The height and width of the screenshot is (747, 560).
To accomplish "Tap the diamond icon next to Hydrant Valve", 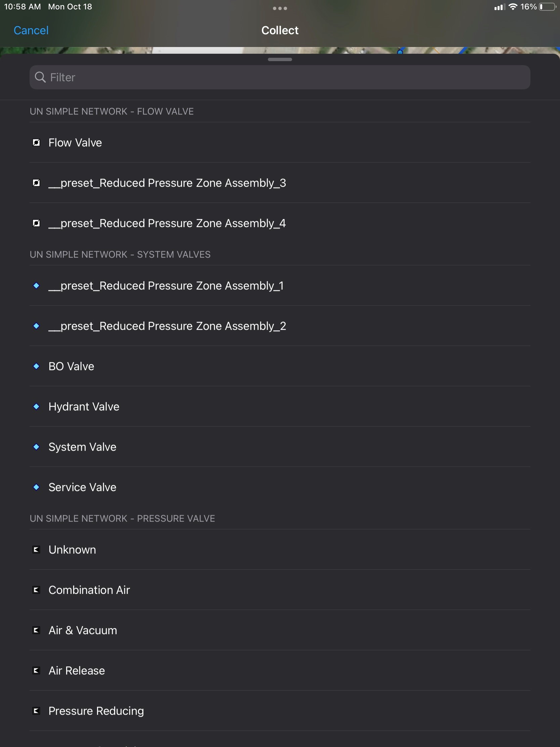I will (x=36, y=406).
